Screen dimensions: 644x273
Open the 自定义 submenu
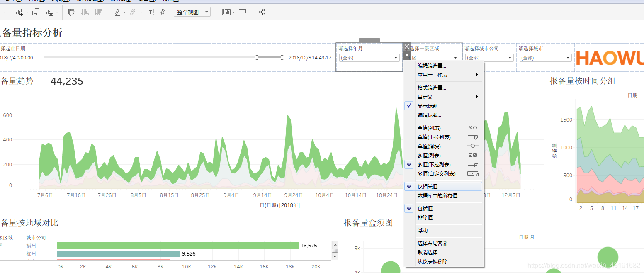[x=443, y=97]
